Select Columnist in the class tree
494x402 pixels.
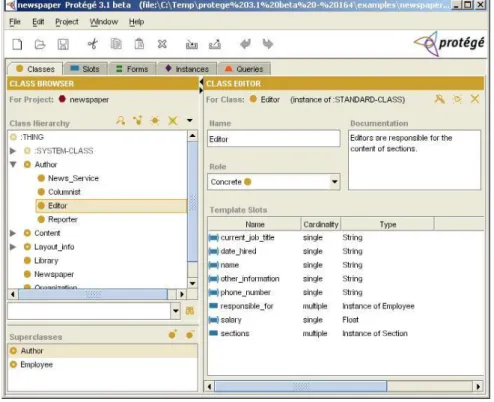click(64, 192)
